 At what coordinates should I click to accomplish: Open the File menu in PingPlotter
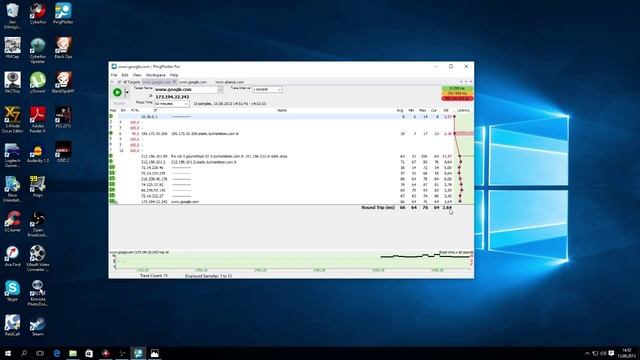click(x=114, y=75)
